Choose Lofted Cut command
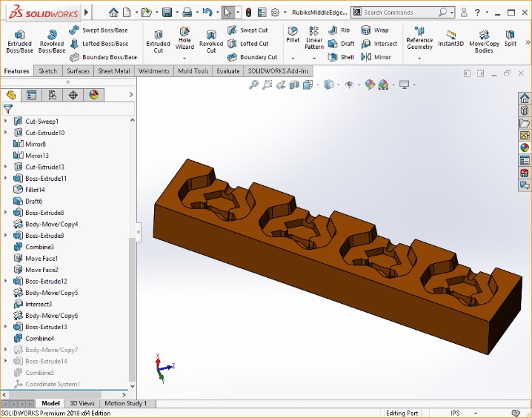 point(248,44)
